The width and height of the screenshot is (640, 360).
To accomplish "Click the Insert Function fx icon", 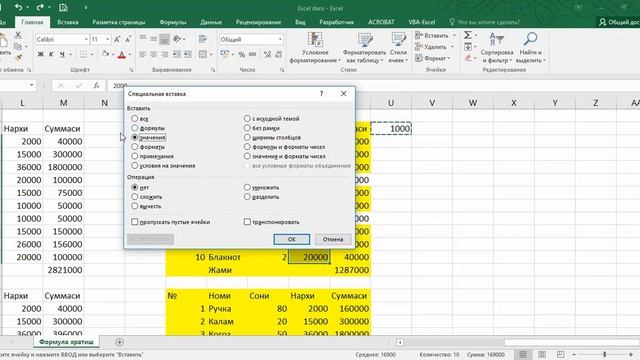I will (96, 85).
